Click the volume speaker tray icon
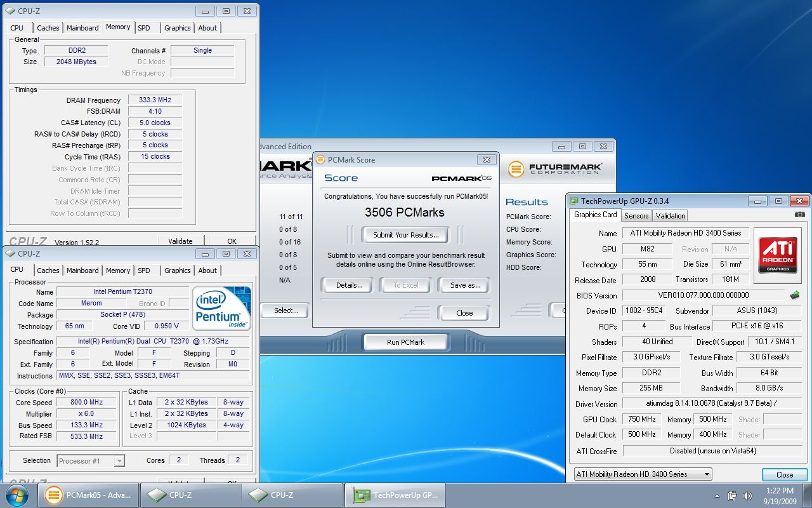Image resolution: width=812 pixels, height=508 pixels. point(747,495)
